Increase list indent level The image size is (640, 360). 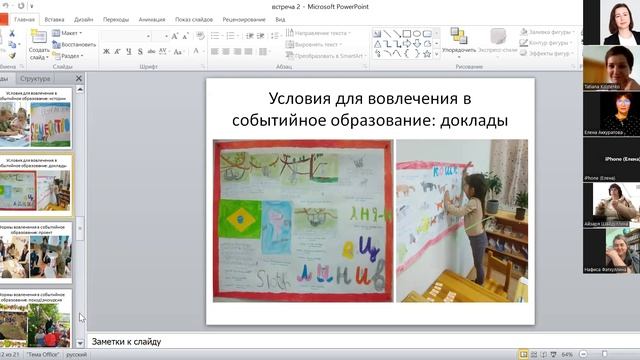261,36
